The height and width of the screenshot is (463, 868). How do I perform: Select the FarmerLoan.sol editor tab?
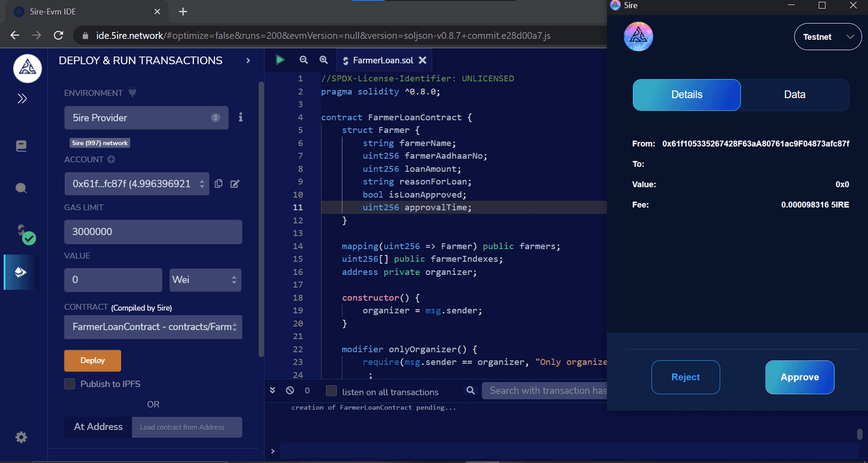(383, 60)
